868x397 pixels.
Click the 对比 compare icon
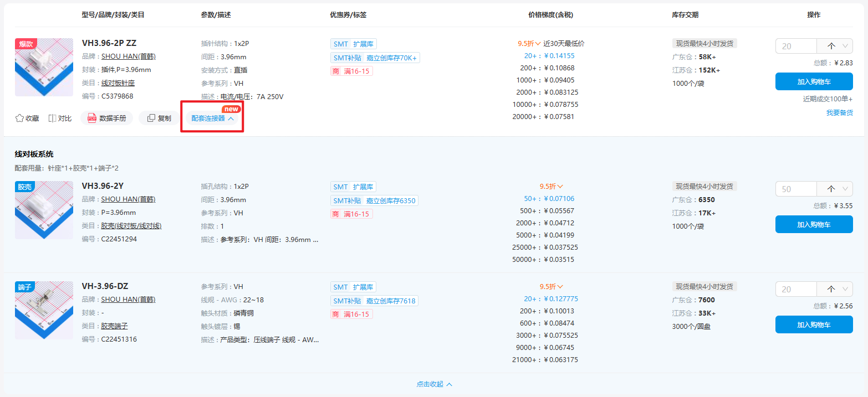coord(53,118)
